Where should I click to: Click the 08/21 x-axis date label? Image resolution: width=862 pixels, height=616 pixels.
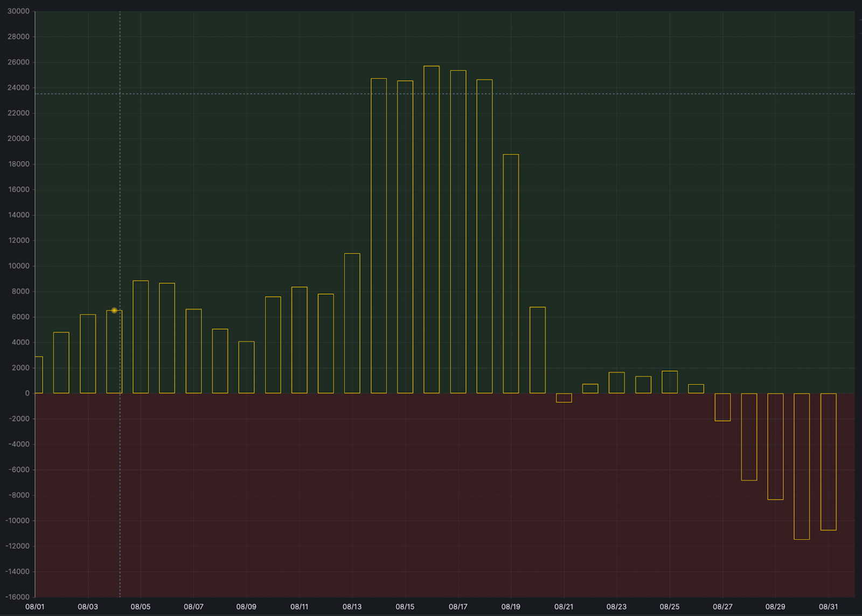pyautogui.click(x=564, y=607)
